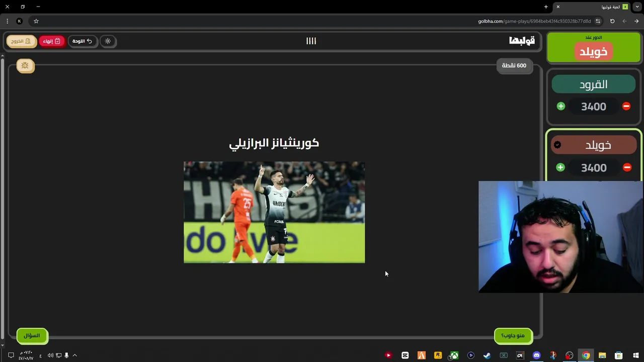
Task: Add points to القرود team
Action: click(x=561, y=106)
